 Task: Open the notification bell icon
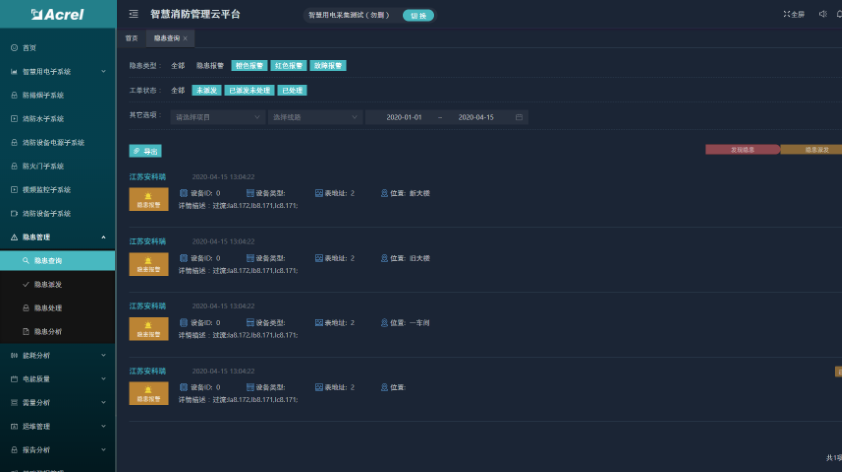click(x=839, y=14)
